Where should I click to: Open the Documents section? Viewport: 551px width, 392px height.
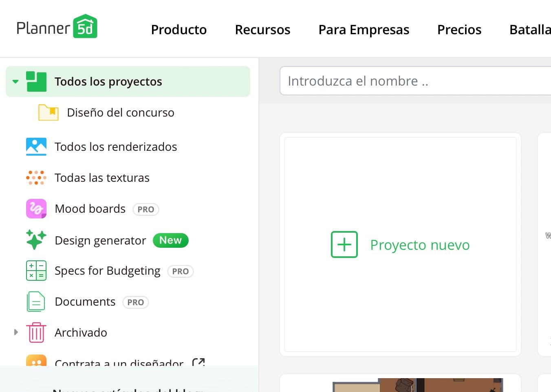[85, 302]
